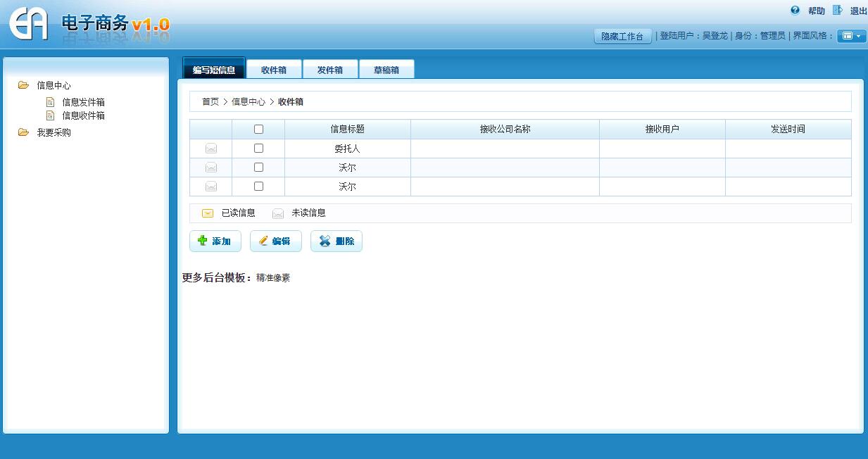Collapse the 信息中心 folder in sidebar
This screenshot has width=868, height=459.
pos(24,85)
